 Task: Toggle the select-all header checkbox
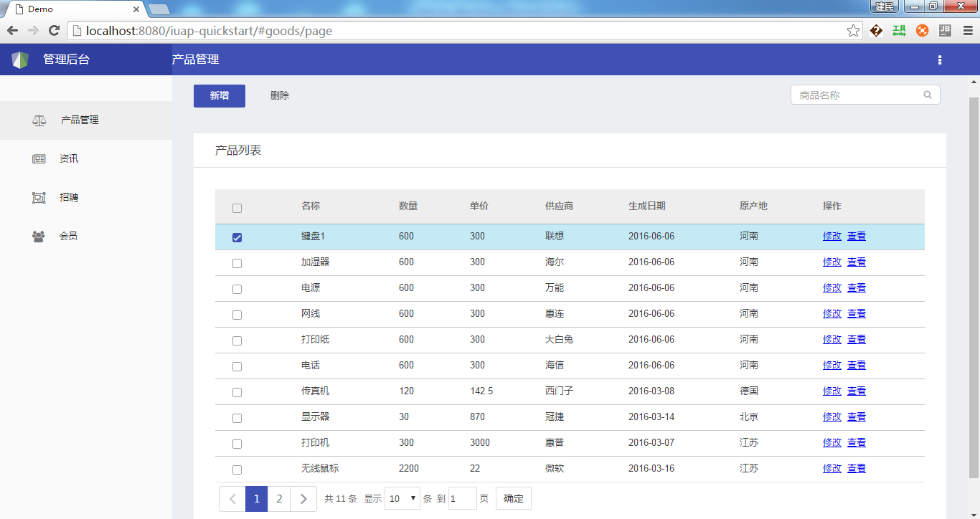click(x=237, y=208)
